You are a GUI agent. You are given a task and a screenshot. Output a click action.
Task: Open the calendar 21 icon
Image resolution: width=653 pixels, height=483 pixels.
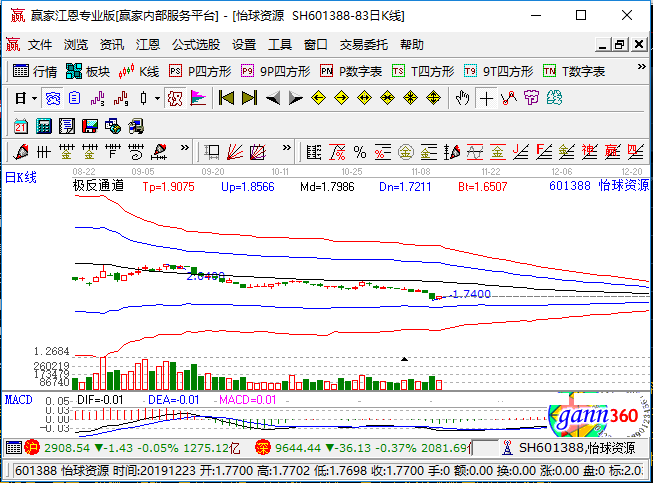pyautogui.click(x=20, y=126)
